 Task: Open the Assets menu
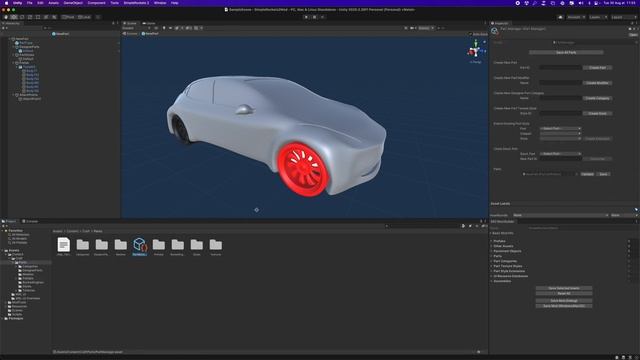[53, 3]
